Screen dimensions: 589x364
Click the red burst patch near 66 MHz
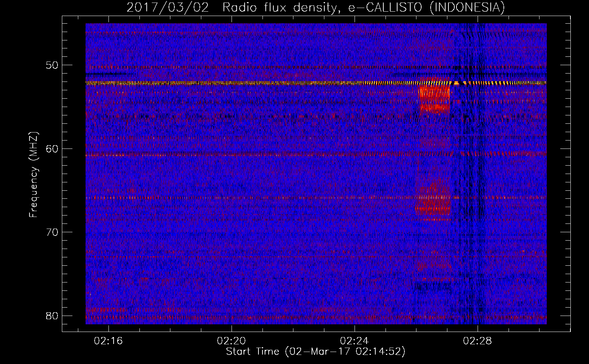(433, 199)
